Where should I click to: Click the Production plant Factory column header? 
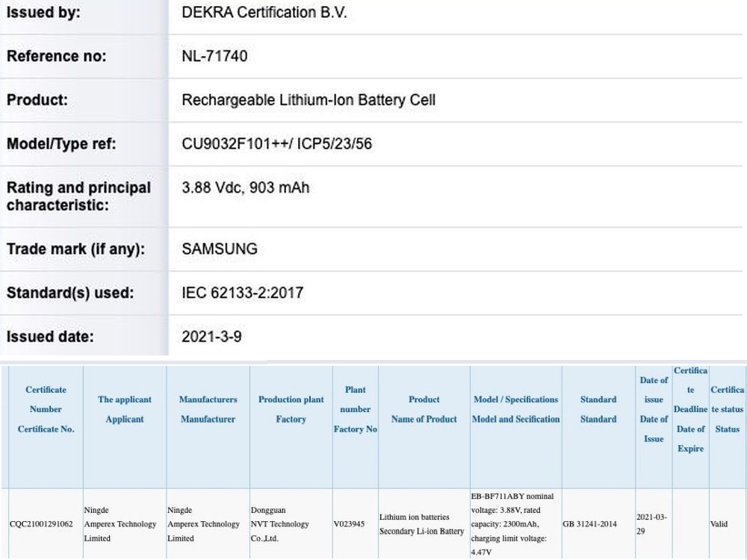click(291, 409)
